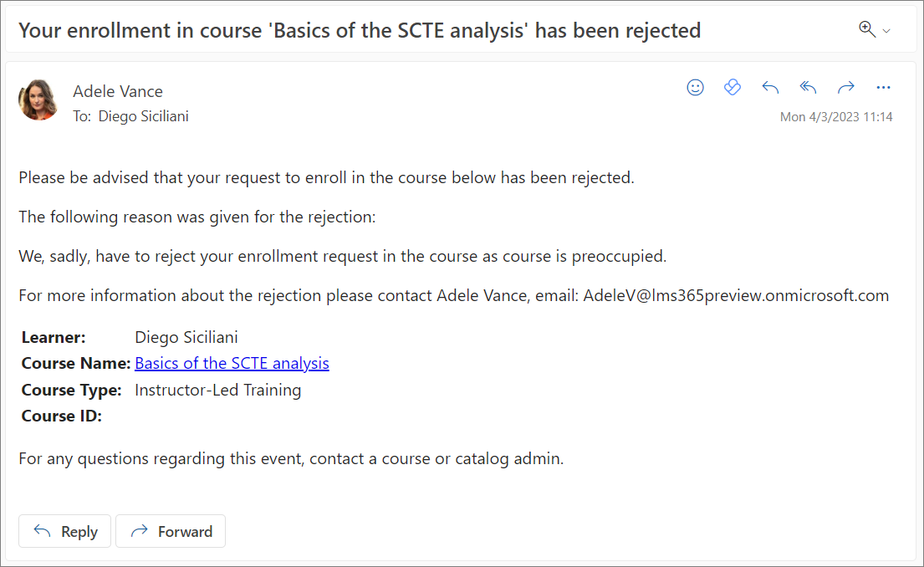The height and width of the screenshot is (567, 924).
Task: Click Adele Vance's profile photo
Action: (x=38, y=100)
